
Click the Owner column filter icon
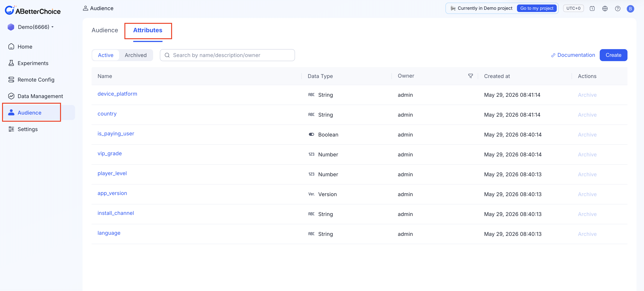(x=470, y=76)
